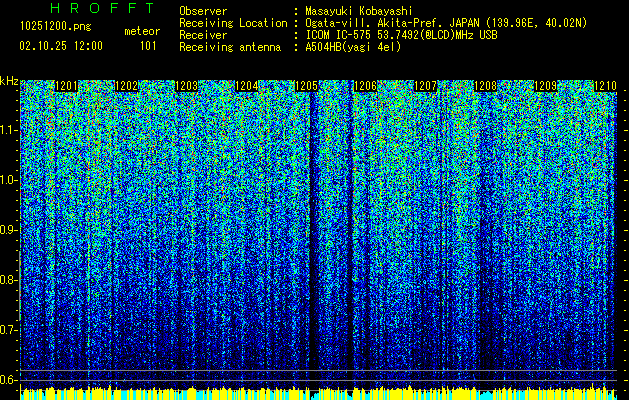The height and width of the screenshot is (400, 629).
Task: Click the 1207 time marker
Action: [425, 86]
